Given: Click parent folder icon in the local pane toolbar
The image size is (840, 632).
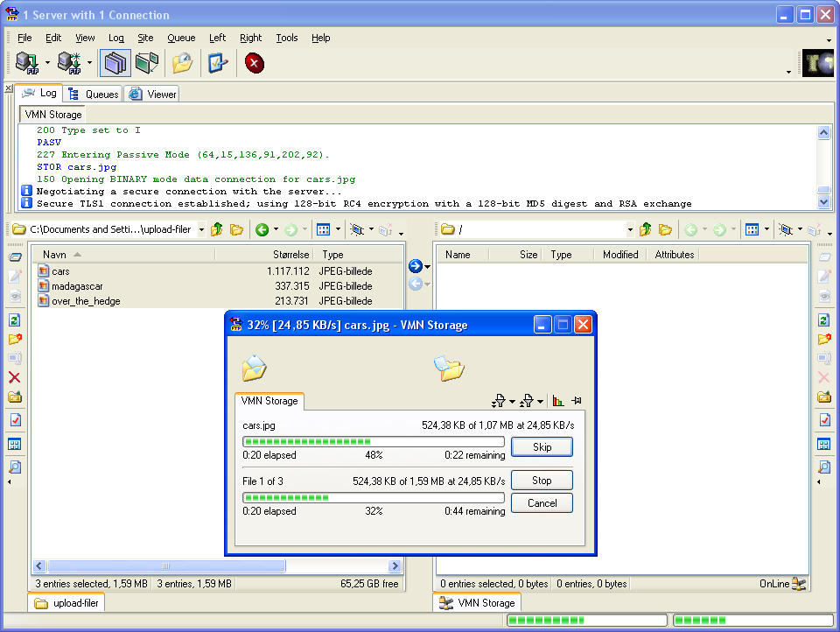Looking at the screenshot, I should point(217,229).
